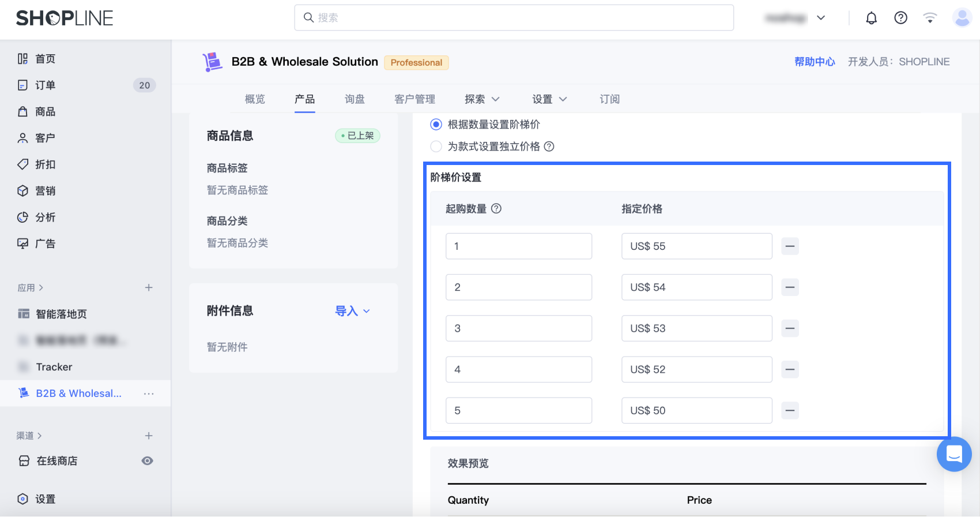Expand the 设置 dropdown in app nav

coord(549,99)
